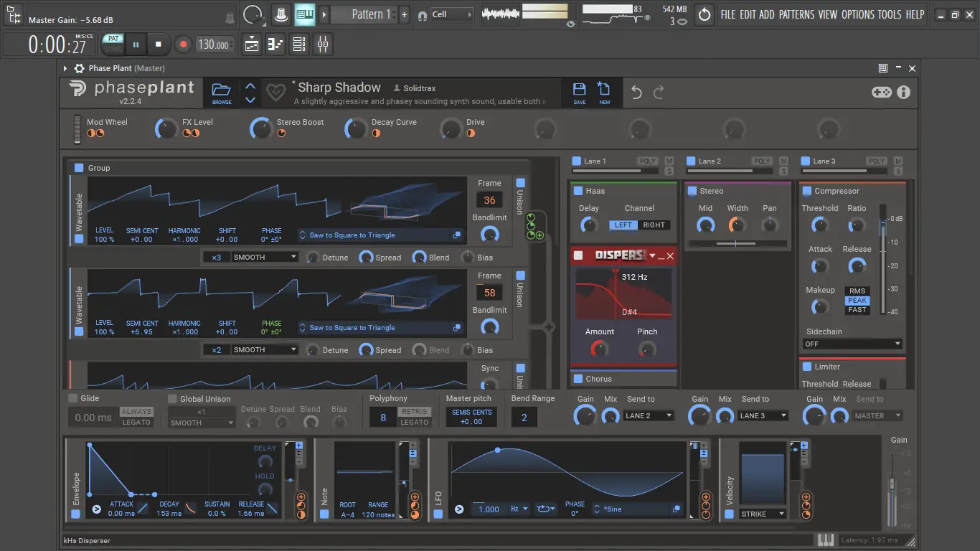Screen dimensions: 980x551
Task: Save the current preset
Action: (579, 93)
